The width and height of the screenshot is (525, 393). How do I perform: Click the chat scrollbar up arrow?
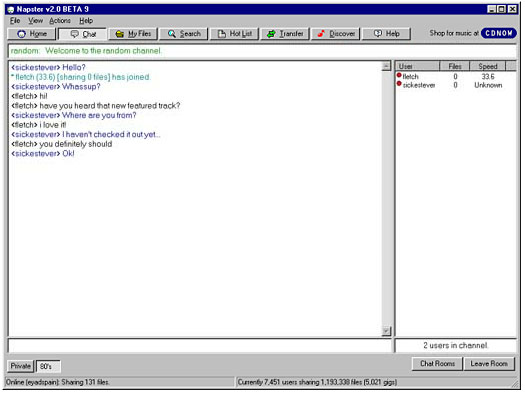click(386, 66)
